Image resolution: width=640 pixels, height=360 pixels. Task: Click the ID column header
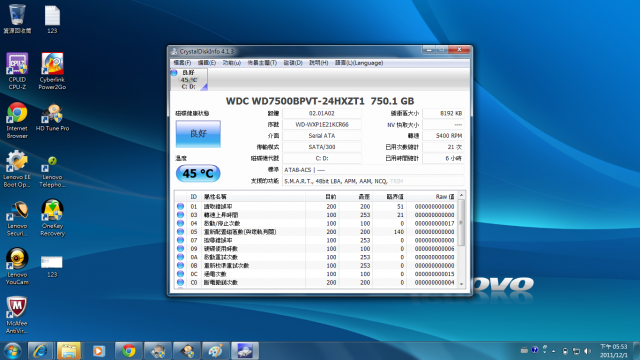[193, 196]
